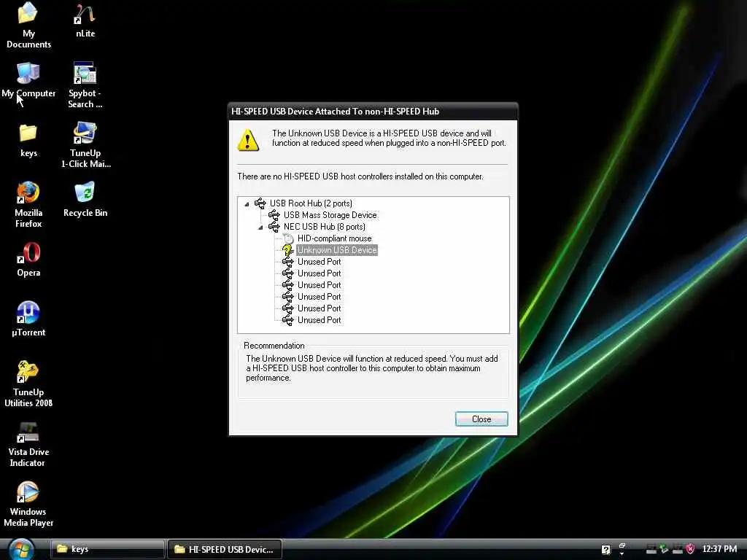Collapse the USB Root Hub node
This screenshot has width=747, height=560.
coord(247,204)
